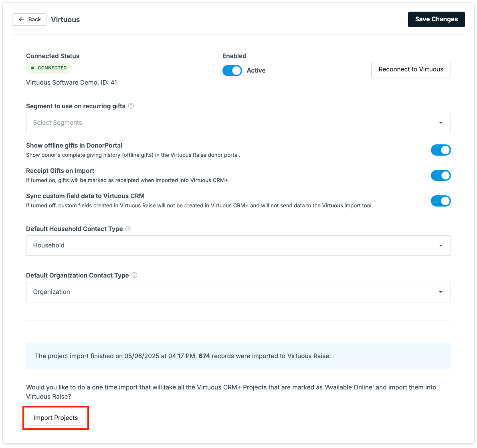Click the Save Changes button
477x448 pixels.
pyautogui.click(x=436, y=19)
